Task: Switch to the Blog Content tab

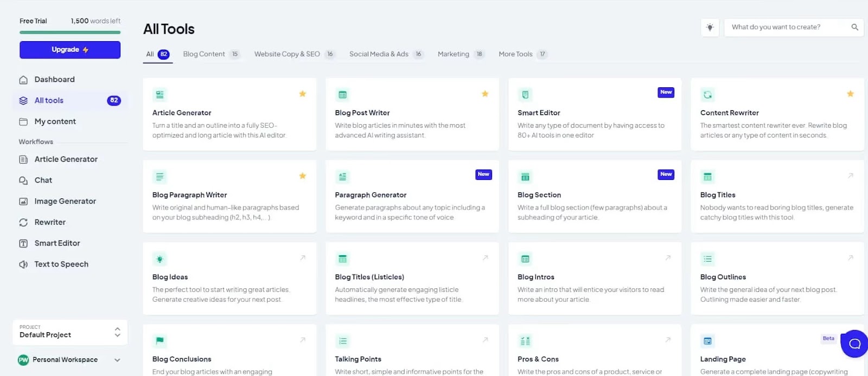Action: pyautogui.click(x=211, y=54)
